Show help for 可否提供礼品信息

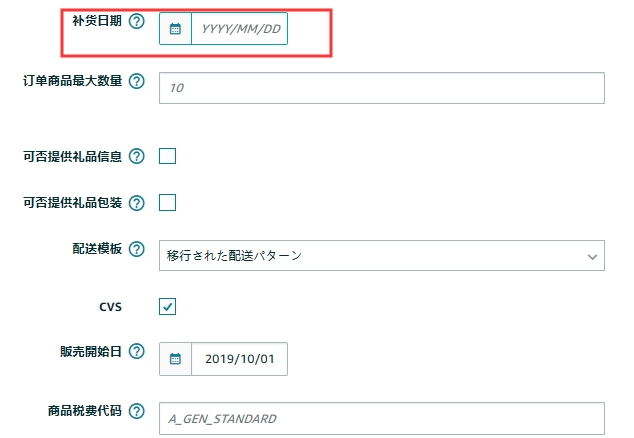(137, 156)
